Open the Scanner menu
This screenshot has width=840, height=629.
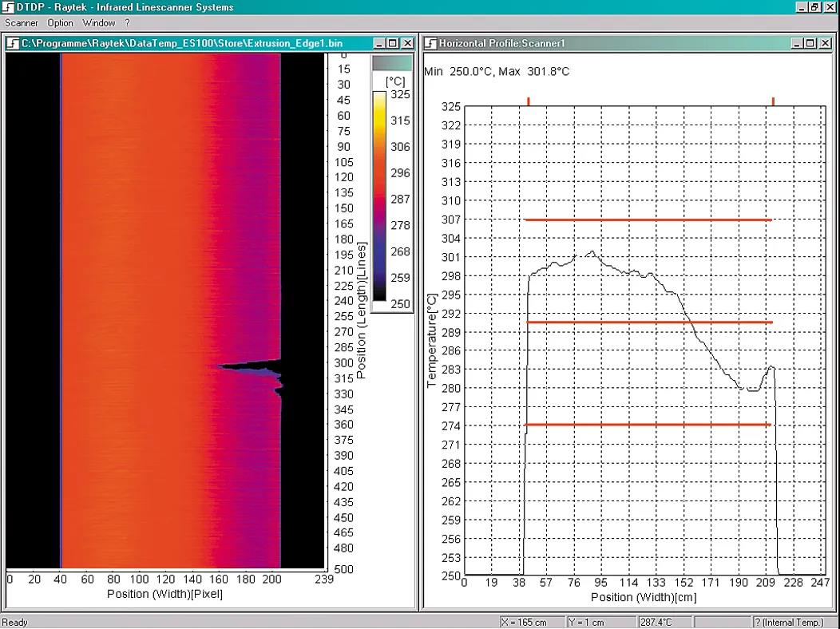click(22, 23)
